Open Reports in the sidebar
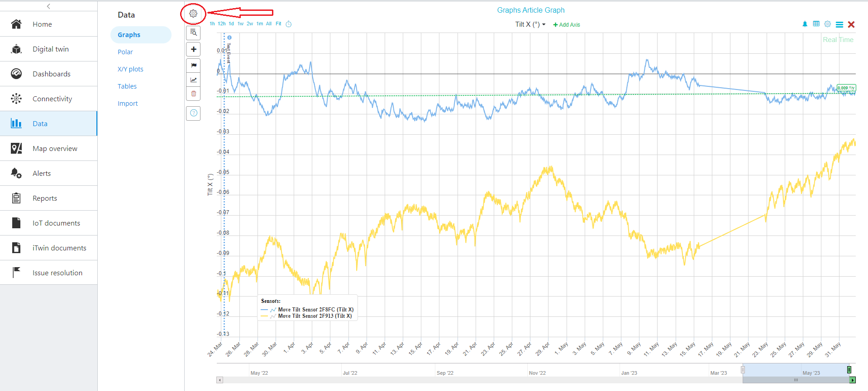This screenshot has width=868, height=391. point(48,198)
